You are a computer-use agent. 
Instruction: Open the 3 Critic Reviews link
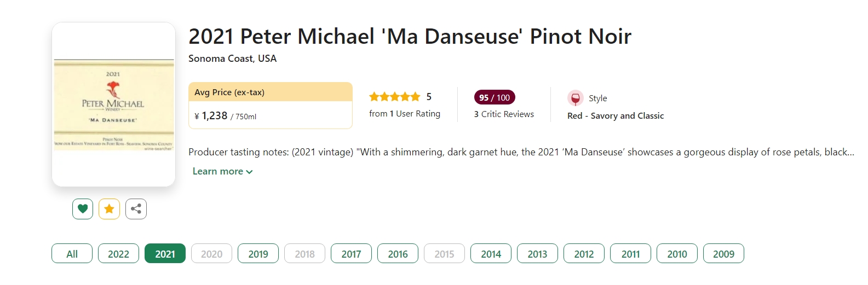click(x=504, y=114)
